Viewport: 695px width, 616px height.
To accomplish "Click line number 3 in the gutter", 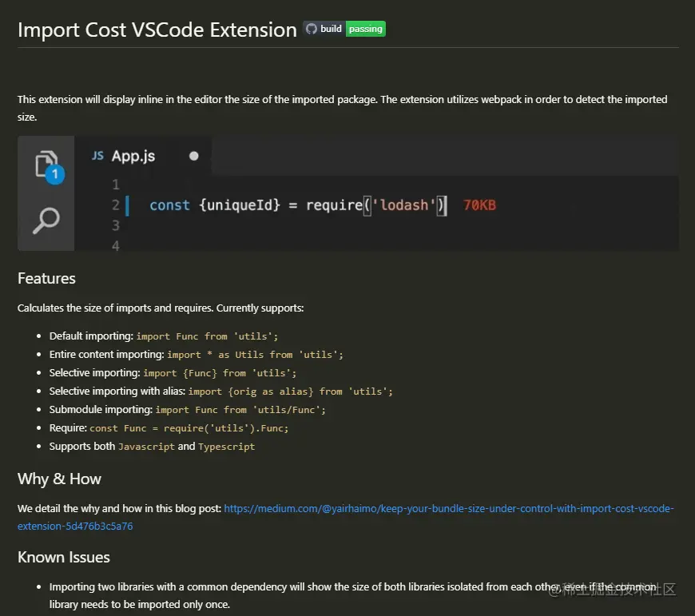I will coord(116,225).
